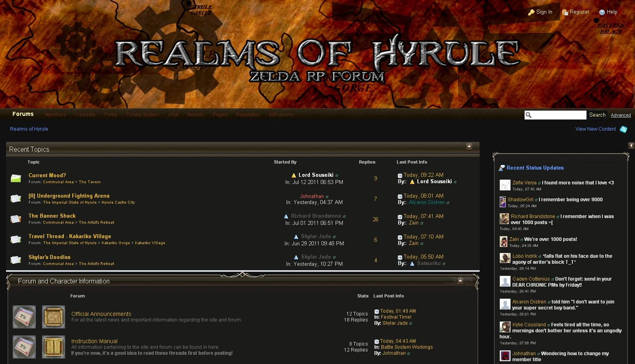Click the Kakariko Gorge forum path link
Image resolution: width=635 pixels, height=364 pixels.
point(116,243)
